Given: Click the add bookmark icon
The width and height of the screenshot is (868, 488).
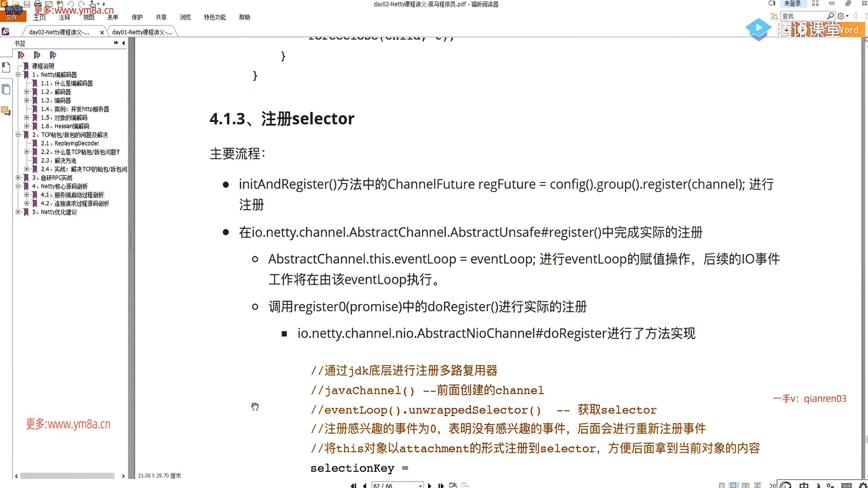Looking at the screenshot, I should pyautogui.click(x=37, y=55).
